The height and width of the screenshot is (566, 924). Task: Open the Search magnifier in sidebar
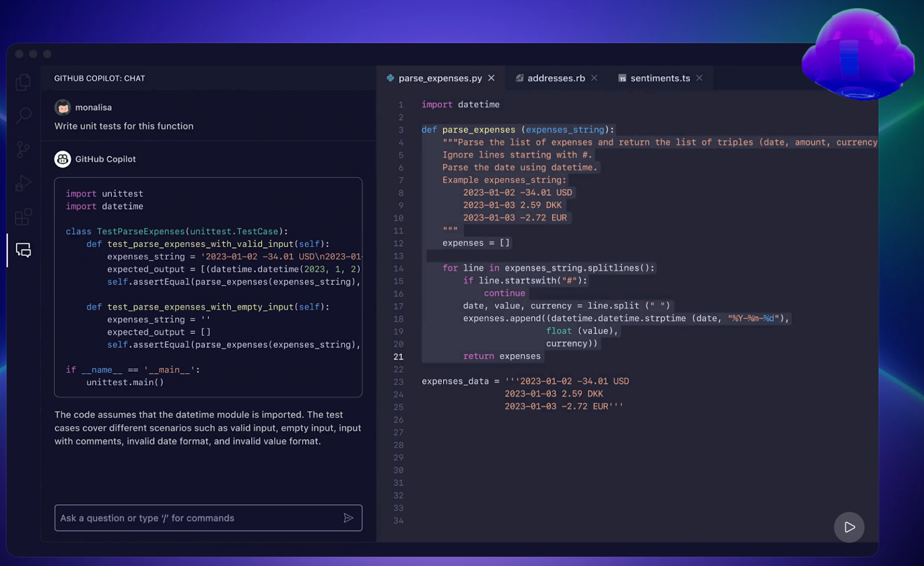point(23,116)
